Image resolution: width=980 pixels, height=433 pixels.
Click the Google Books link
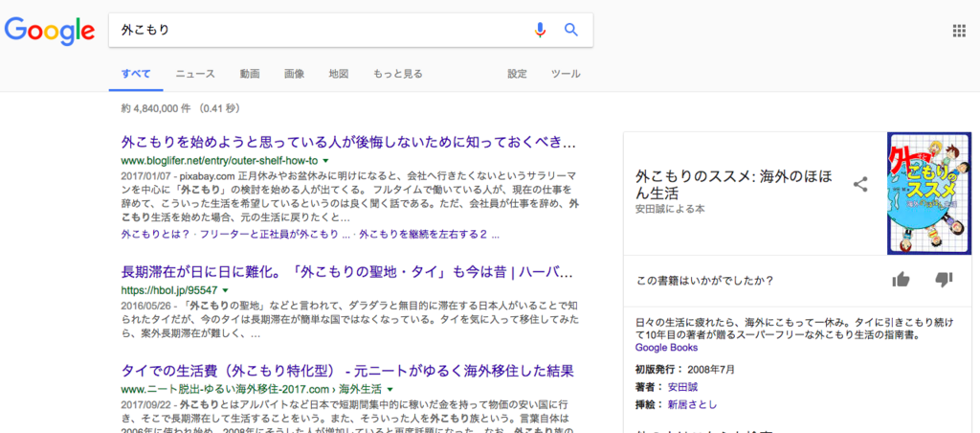(x=666, y=348)
